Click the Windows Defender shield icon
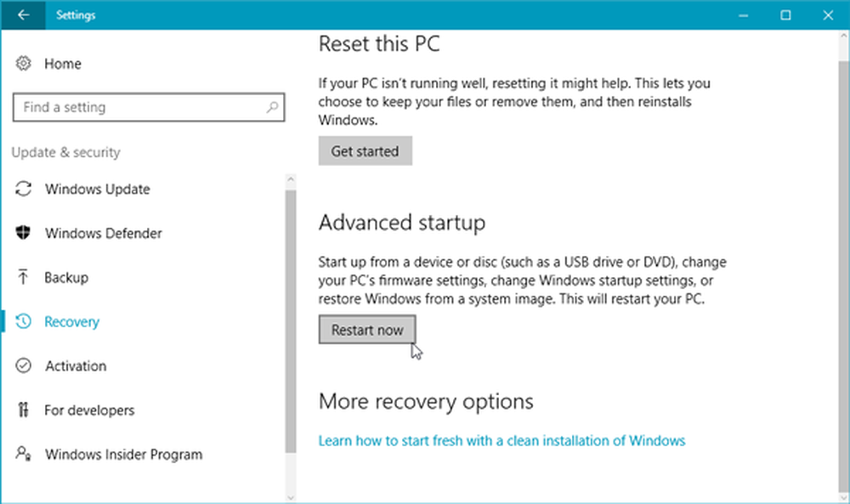 click(23, 233)
